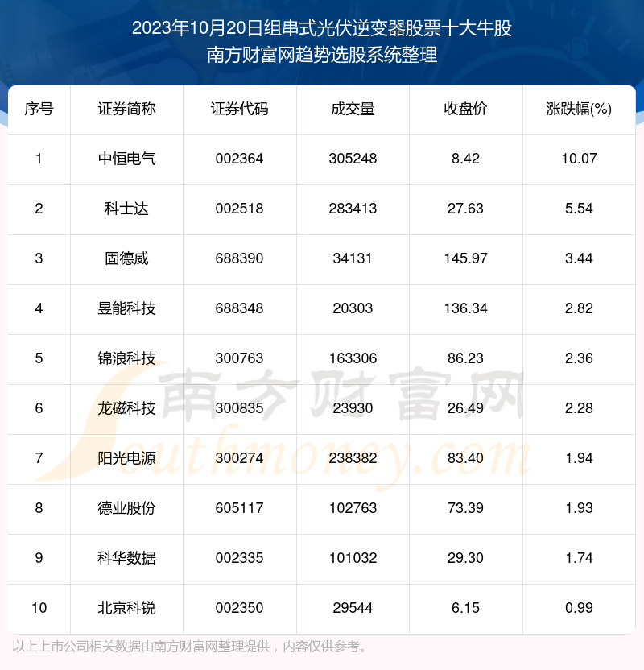Select stock name 北京科锐

(127, 608)
